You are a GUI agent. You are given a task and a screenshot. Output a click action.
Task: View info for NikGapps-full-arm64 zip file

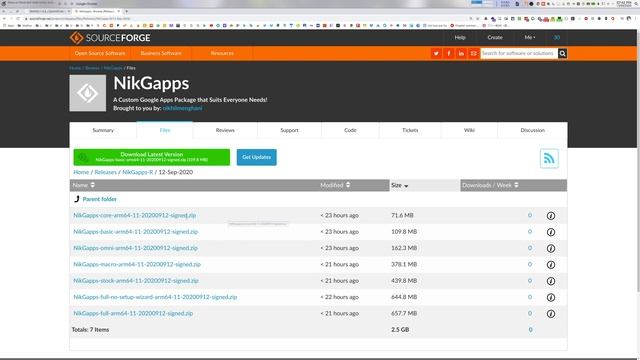(551, 313)
